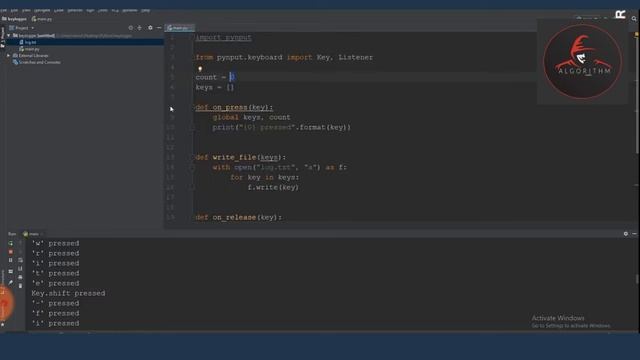Open the Run panel restore layout icon
The width and height of the screenshot is (640, 360).
click(x=11, y=271)
